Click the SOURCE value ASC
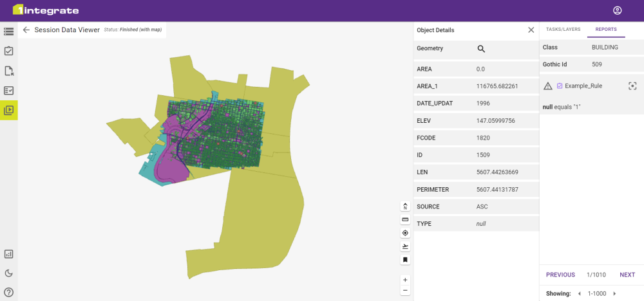 (x=482, y=206)
